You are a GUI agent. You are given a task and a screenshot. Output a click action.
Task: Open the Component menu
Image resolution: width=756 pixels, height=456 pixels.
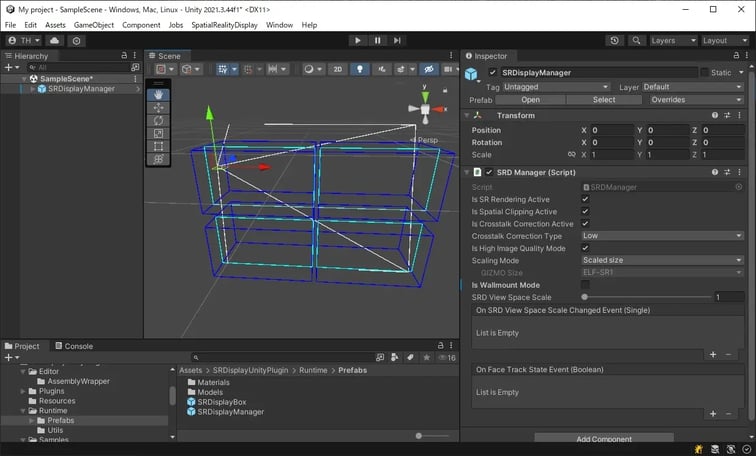[x=141, y=25]
